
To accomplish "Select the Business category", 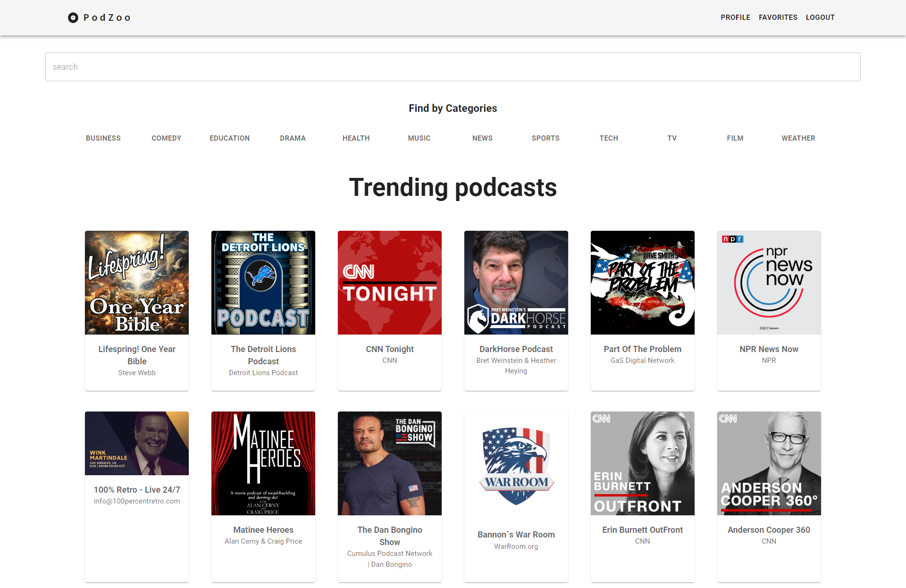I will click(103, 138).
